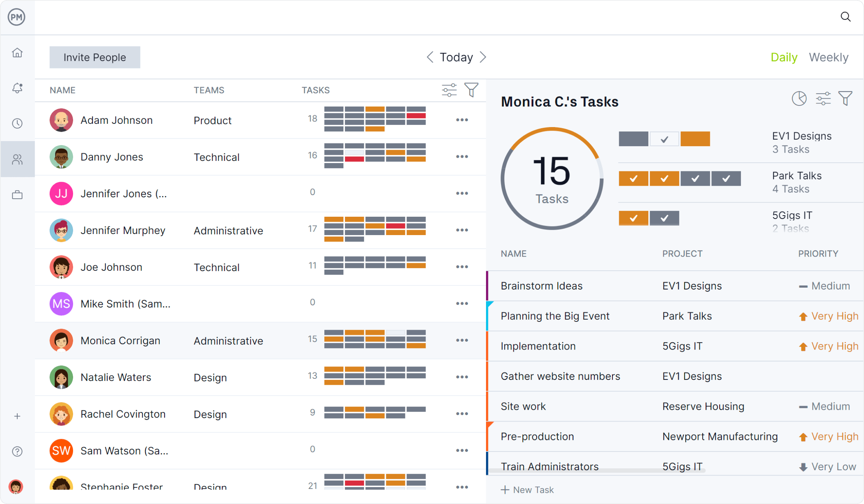864x504 pixels.
Task: Switch to Weekly view
Action: tap(828, 57)
